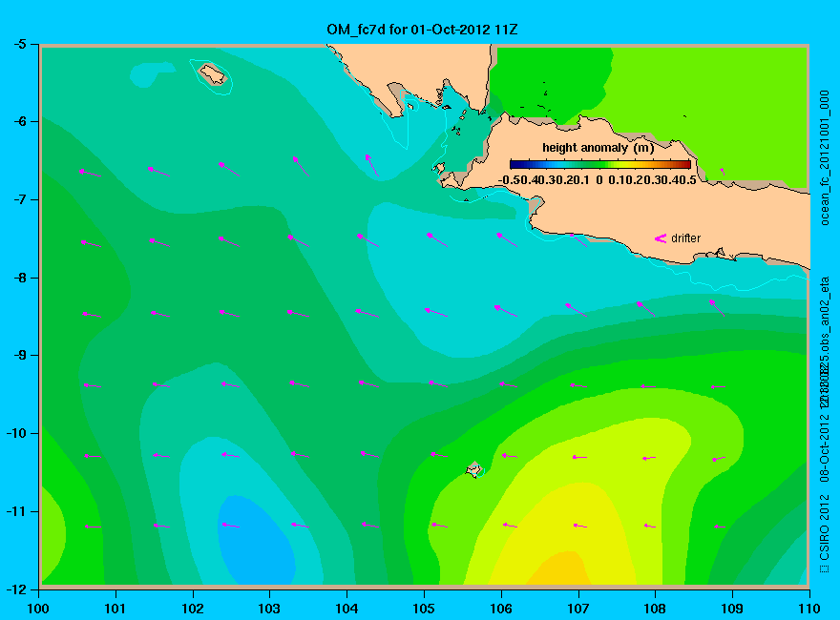
Task: Click latitude axis label '-5'
Action: [20, 45]
